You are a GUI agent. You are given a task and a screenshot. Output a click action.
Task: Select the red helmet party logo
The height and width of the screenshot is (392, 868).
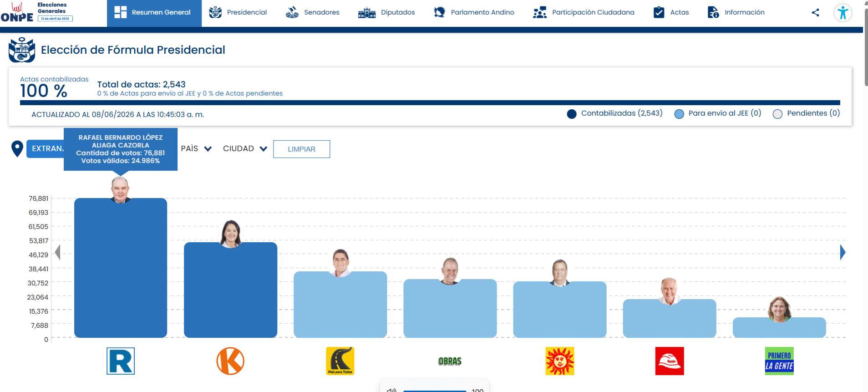(x=670, y=361)
